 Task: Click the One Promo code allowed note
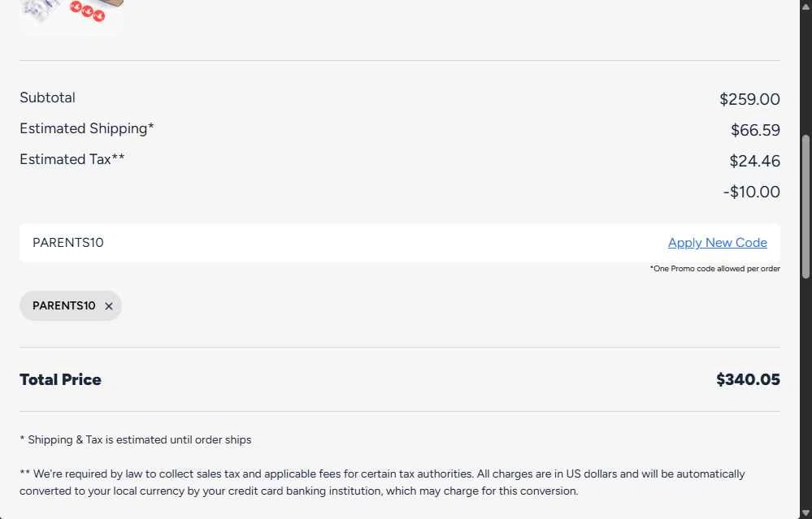714,269
